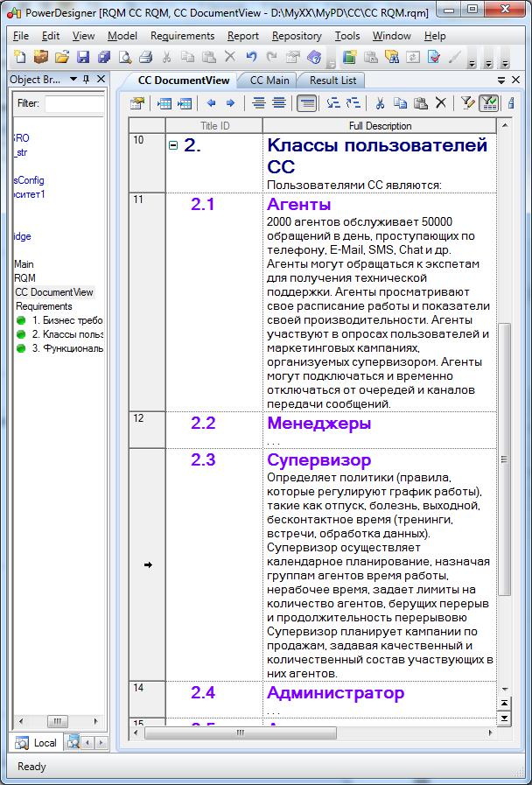Open the Edit menu
Screen dimensions: 532x785
pos(51,36)
